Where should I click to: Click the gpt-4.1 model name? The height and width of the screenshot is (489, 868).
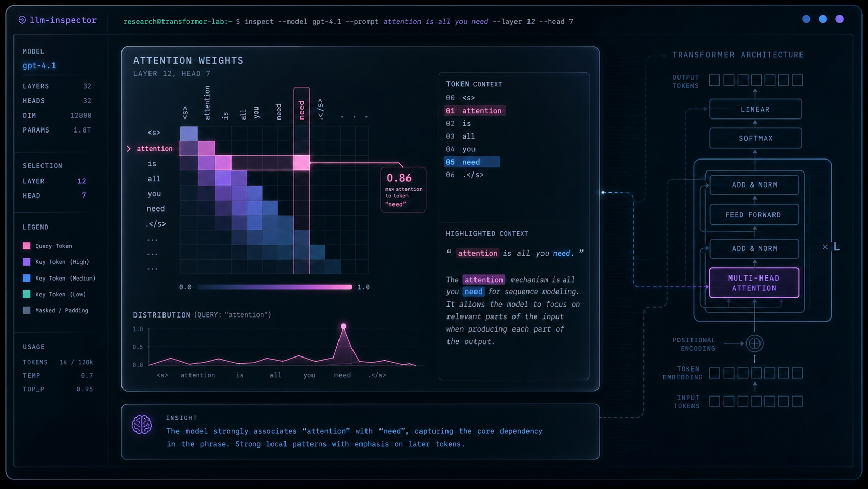(x=39, y=65)
